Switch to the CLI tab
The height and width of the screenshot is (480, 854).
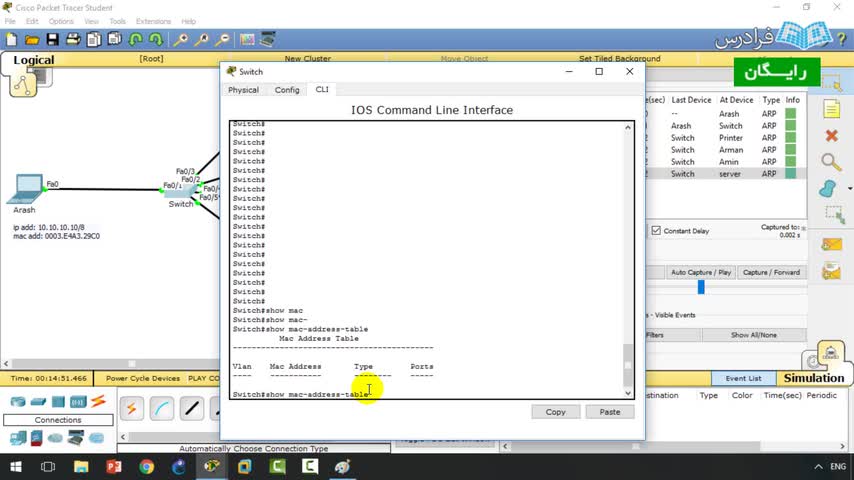click(x=322, y=89)
